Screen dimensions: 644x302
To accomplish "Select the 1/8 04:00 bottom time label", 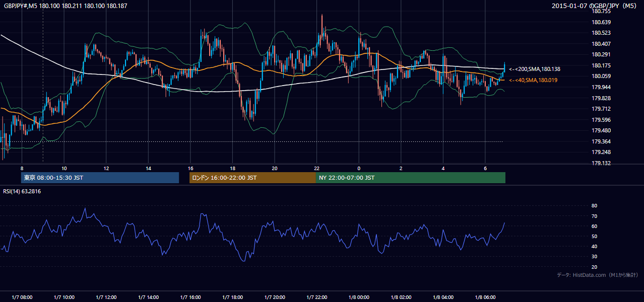I will click(x=443, y=297).
